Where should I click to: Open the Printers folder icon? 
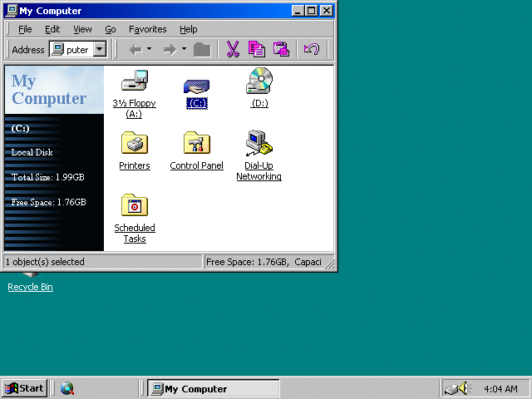tap(135, 142)
